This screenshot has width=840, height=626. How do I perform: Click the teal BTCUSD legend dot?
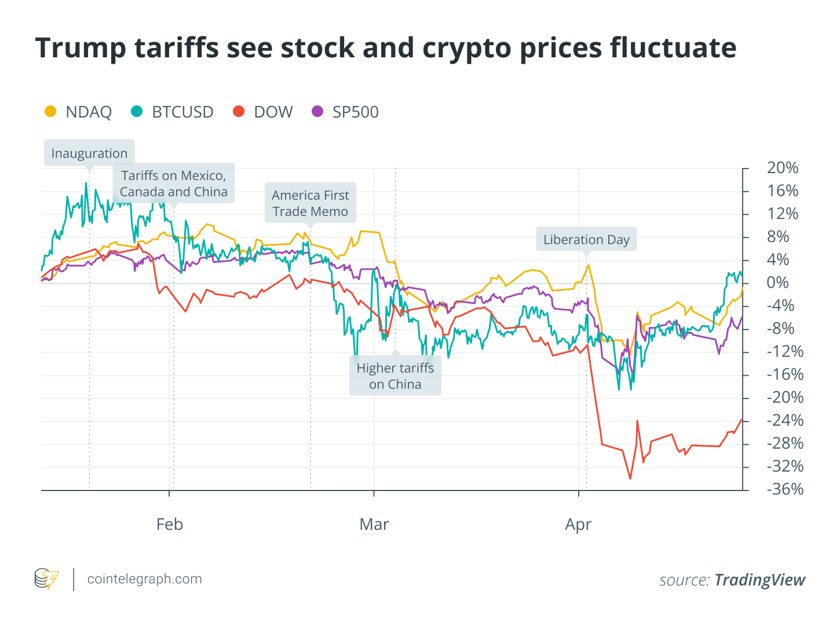pos(137,111)
